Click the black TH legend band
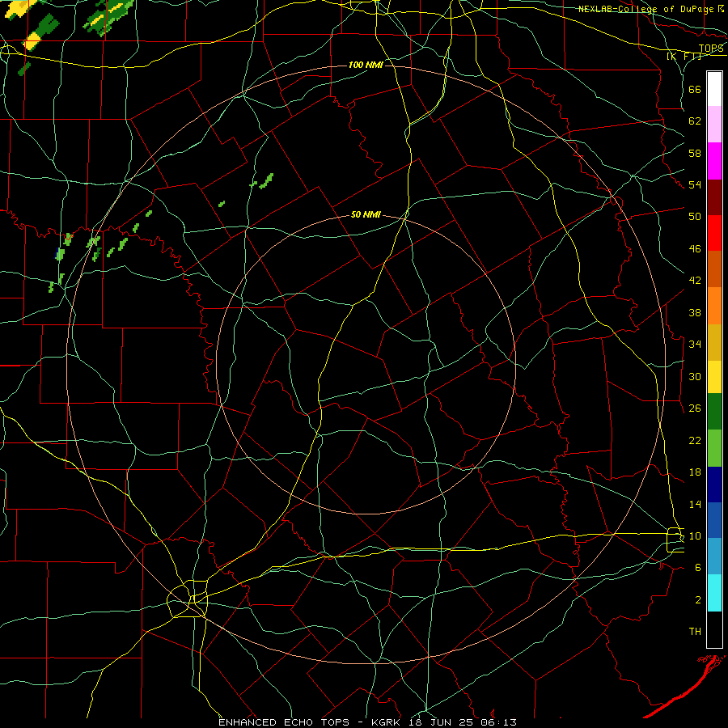728x728 pixels. click(714, 629)
